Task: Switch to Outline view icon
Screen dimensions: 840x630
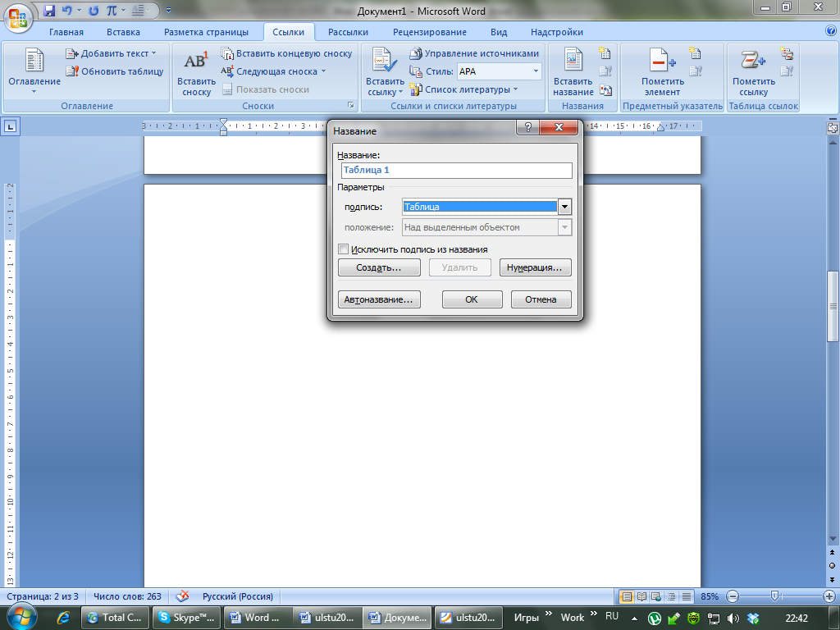Action: coord(671,596)
